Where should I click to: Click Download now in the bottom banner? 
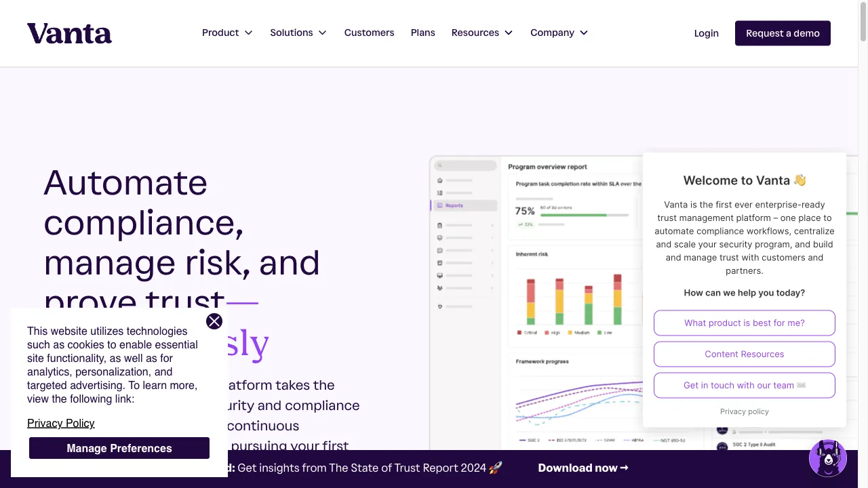coord(583,468)
